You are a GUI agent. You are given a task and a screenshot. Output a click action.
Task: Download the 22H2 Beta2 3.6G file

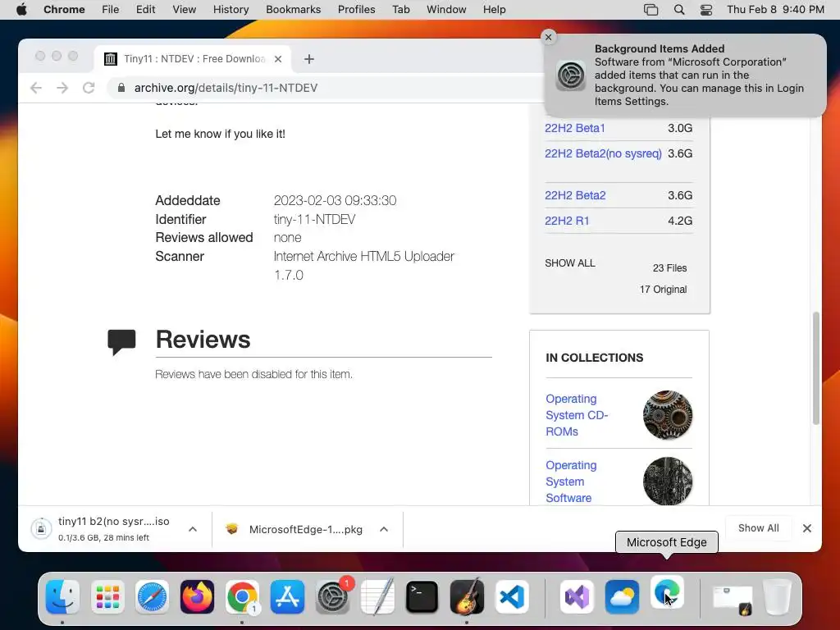[x=575, y=195]
